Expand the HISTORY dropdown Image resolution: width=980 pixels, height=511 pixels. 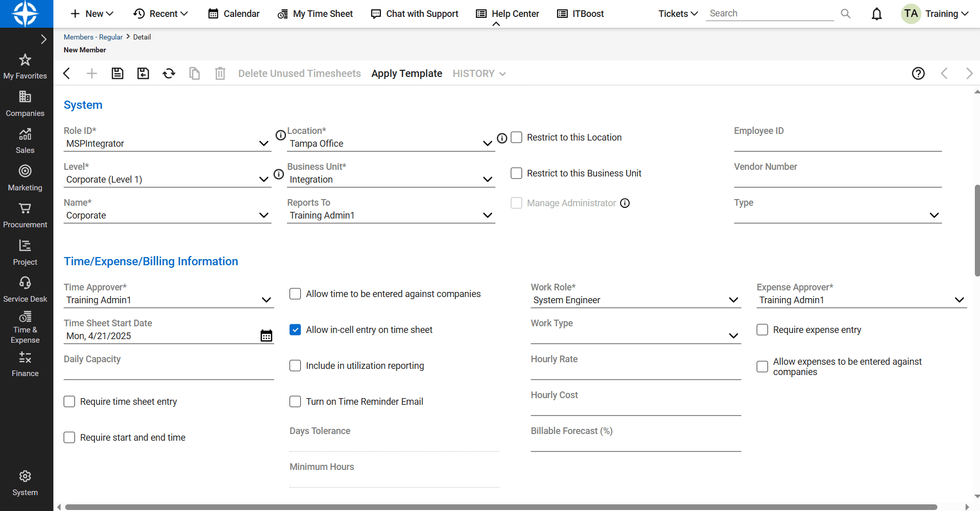(479, 73)
